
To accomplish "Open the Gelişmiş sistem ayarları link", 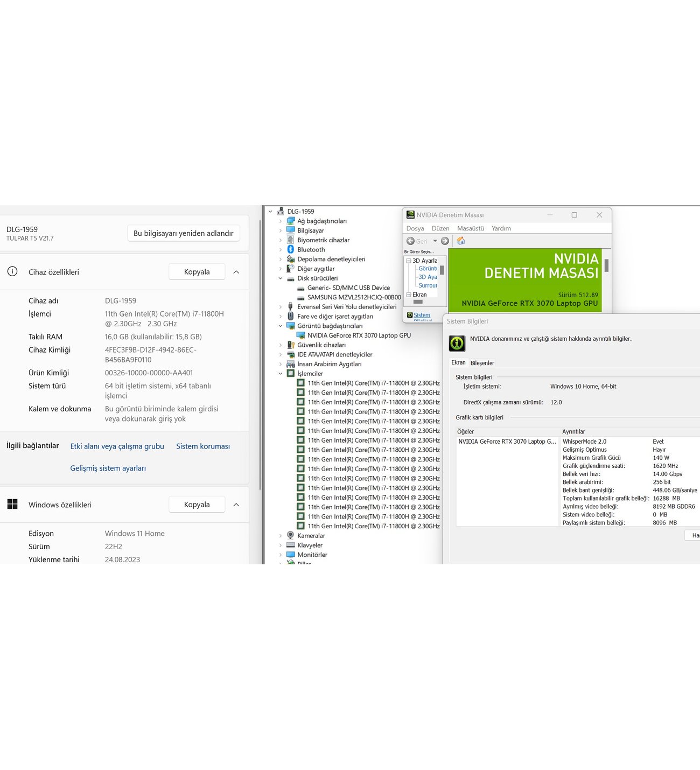I will [x=108, y=468].
